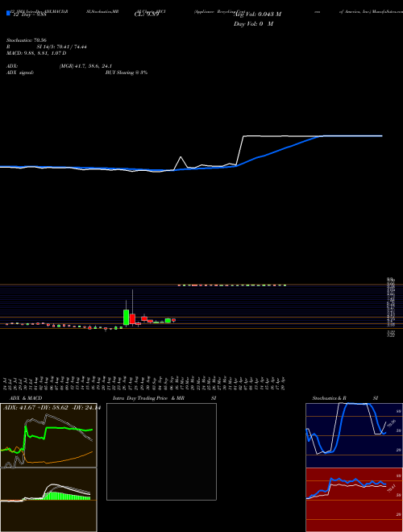Click the BUY Slowing @ 5% signal text

(x=127, y=73)
